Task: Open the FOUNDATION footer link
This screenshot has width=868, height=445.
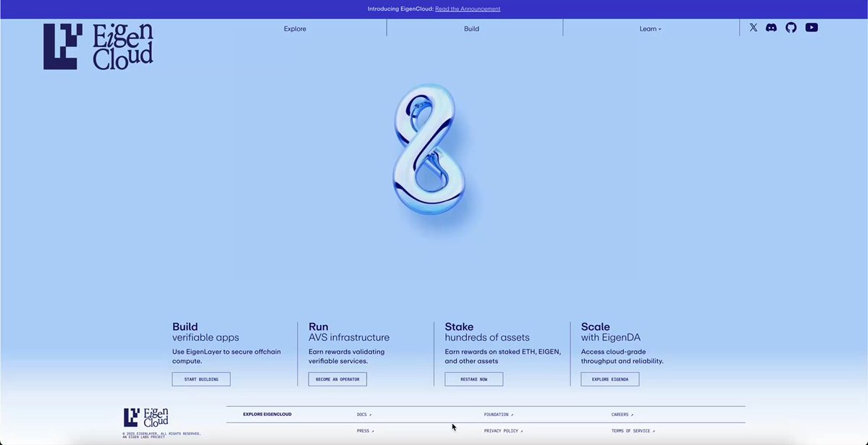Action: (x=498, y=415)
